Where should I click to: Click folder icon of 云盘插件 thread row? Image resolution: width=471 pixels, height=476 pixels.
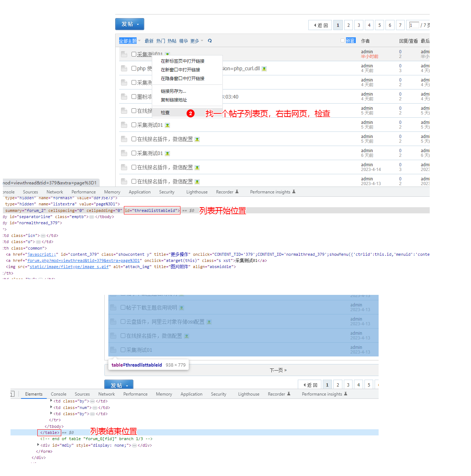pyautogui.click(x=113, y=322)
